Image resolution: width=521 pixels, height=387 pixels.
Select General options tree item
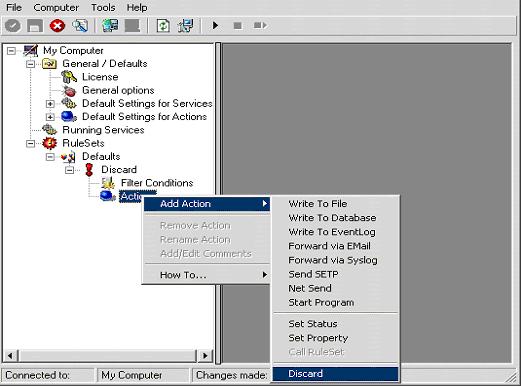click(118, 90)
